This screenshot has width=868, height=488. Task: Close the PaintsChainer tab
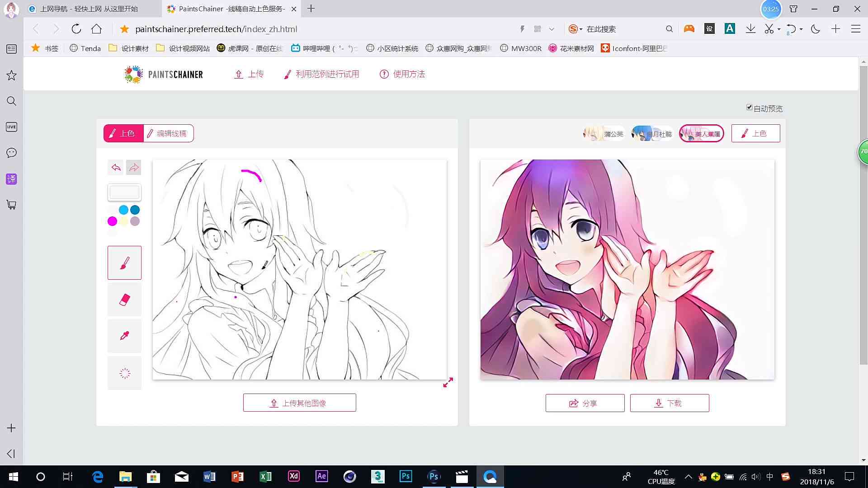[294, 9]
